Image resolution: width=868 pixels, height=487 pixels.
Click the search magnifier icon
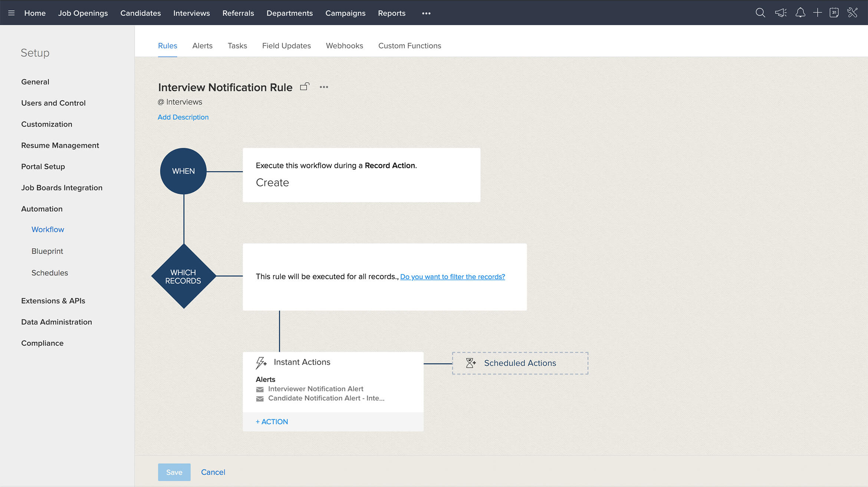tap(760, 13)
